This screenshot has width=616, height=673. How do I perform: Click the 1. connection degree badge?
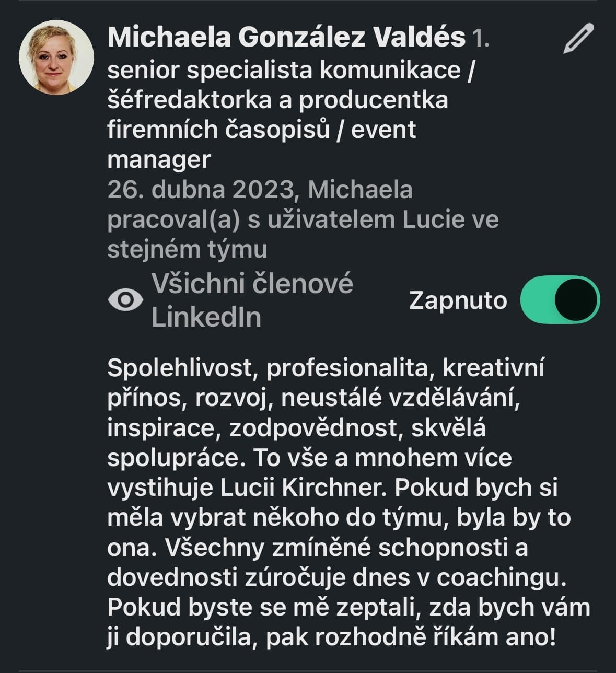[x=481, y=39]
